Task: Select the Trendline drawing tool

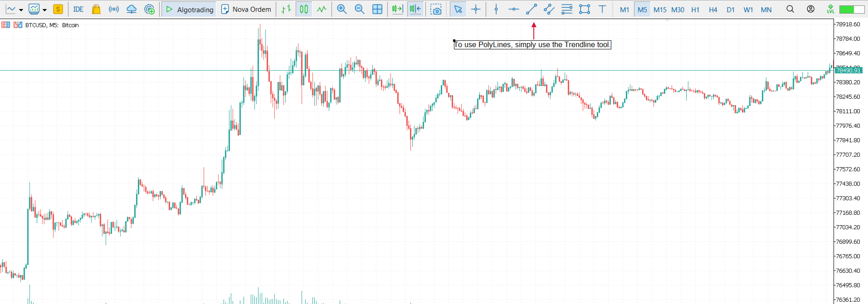Action: pos(532,9)
